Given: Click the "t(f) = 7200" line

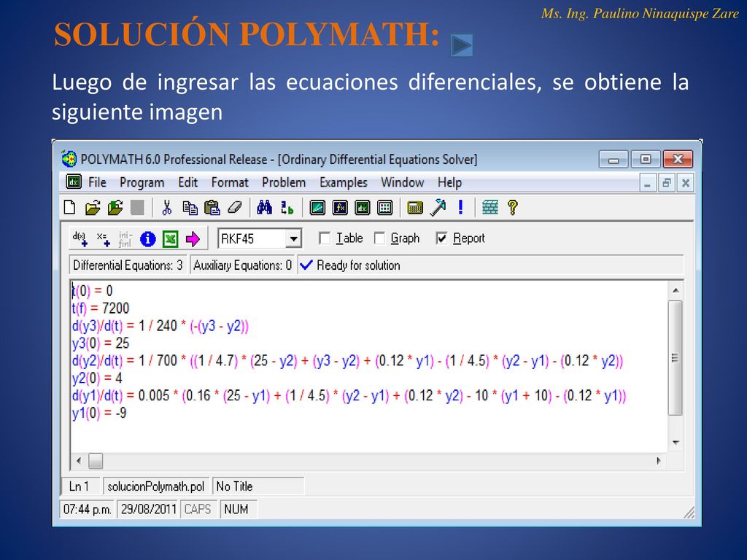Looking at the screenshot, I should (101, 308).
